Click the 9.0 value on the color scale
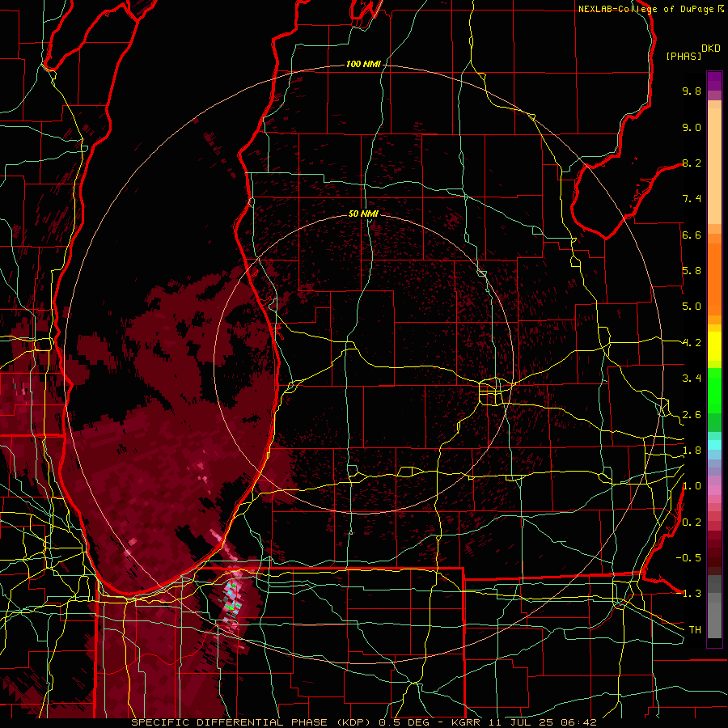 692,127
